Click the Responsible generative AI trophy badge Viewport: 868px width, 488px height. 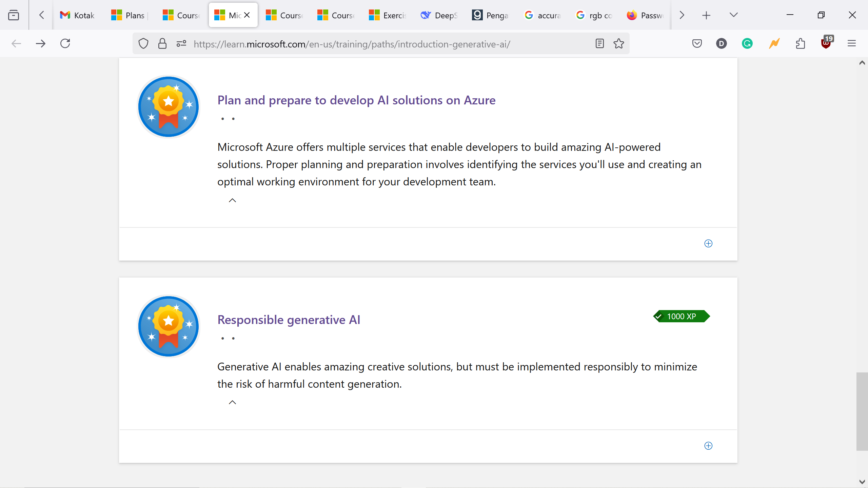[x=169, y=326]
